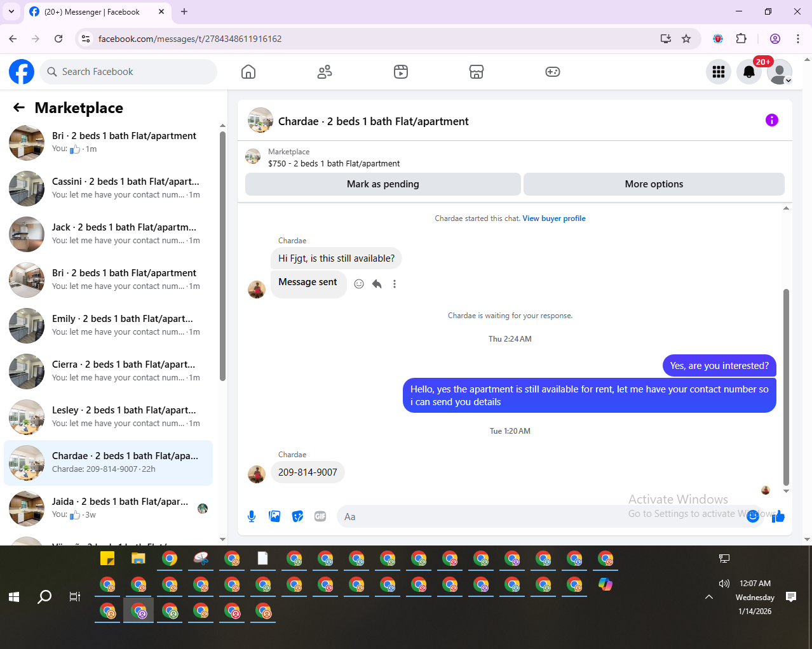This screenshot has height=649, width=812.
Task: Go back in browser history
Action: click(x=13, y=39)
